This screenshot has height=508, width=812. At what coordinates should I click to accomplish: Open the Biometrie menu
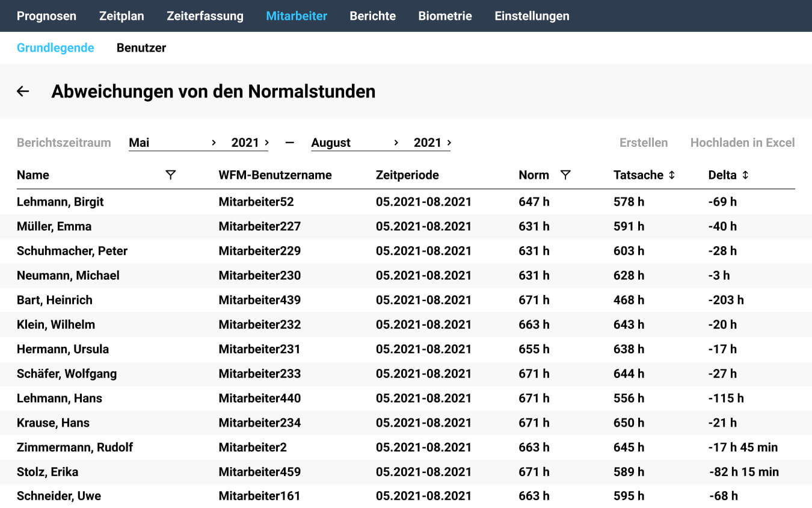[445, 16]
